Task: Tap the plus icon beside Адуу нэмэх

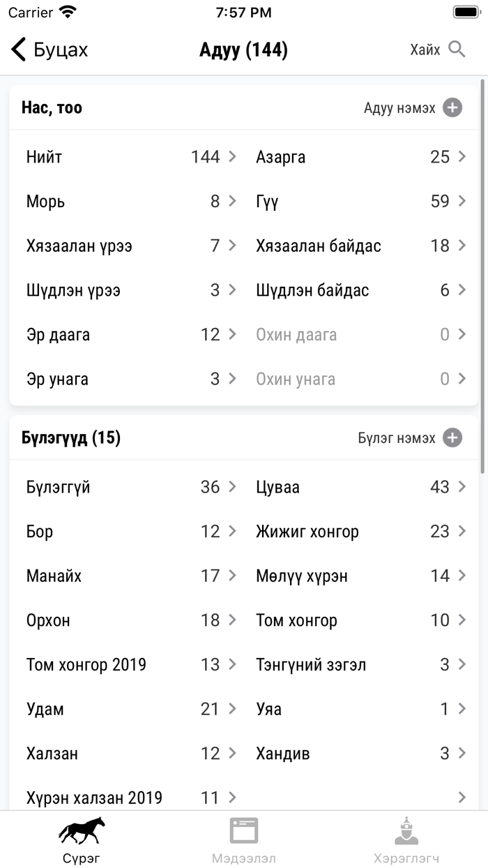Action: pos(452,107)
